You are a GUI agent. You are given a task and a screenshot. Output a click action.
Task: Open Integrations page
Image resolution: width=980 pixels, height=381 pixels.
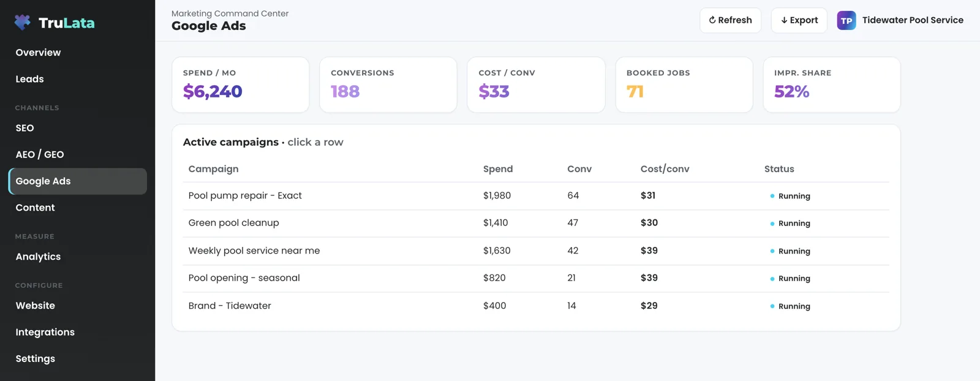pos(45,332)
